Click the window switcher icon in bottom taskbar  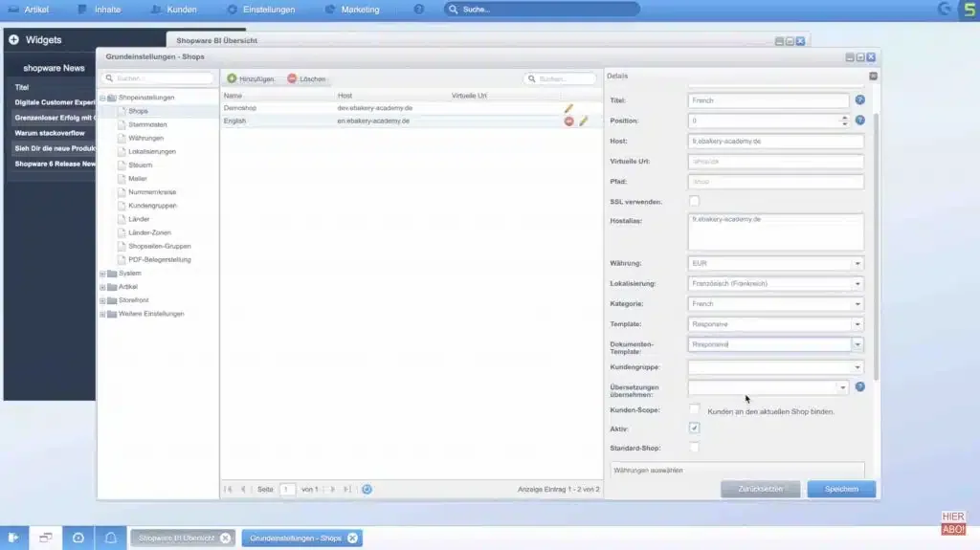(x=46, y=538)
